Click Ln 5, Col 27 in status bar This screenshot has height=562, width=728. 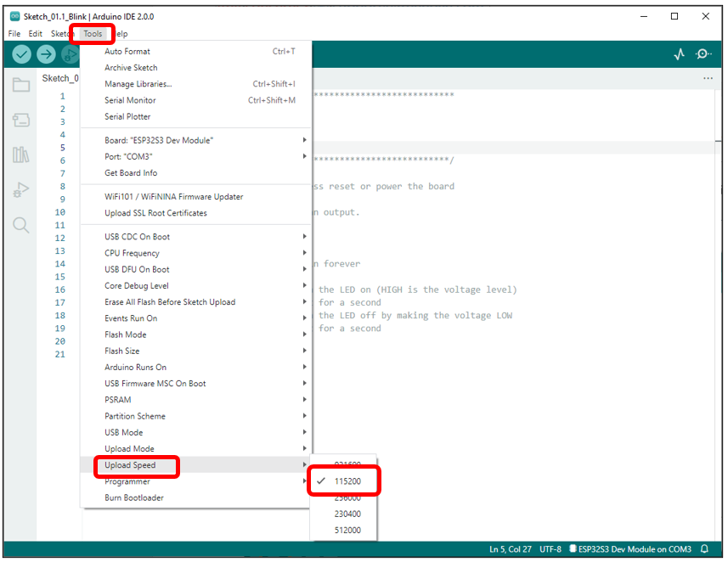click(511, 549)
